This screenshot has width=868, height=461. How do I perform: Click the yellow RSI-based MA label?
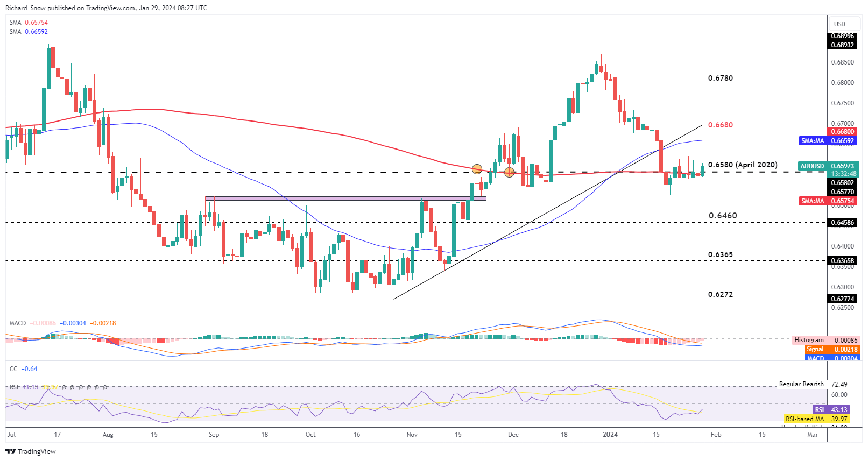point(804,419)
